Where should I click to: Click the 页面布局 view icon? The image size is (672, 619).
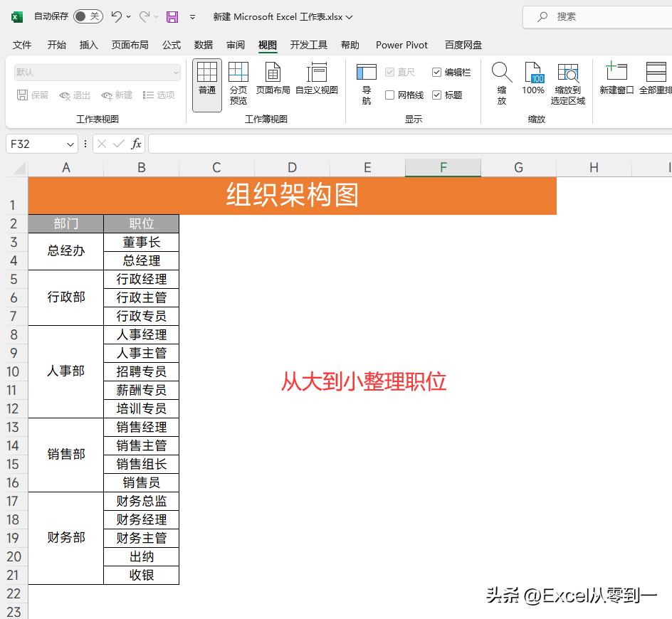tap(273, 78)
